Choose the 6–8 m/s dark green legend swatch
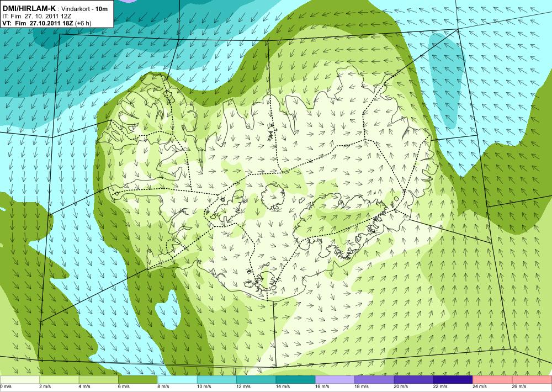This screenshot has height=392, width=552. click(x=138, y=380)
